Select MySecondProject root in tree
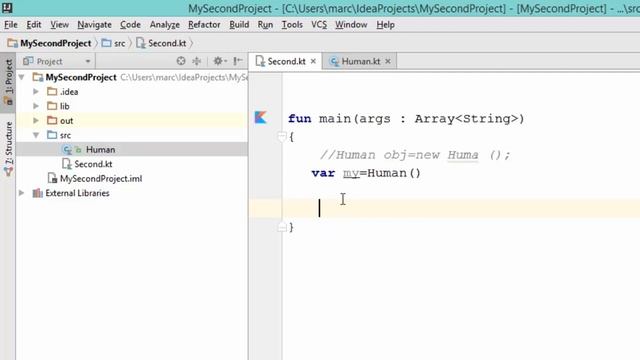Screen dimensions: 640x360 (81, 77)
